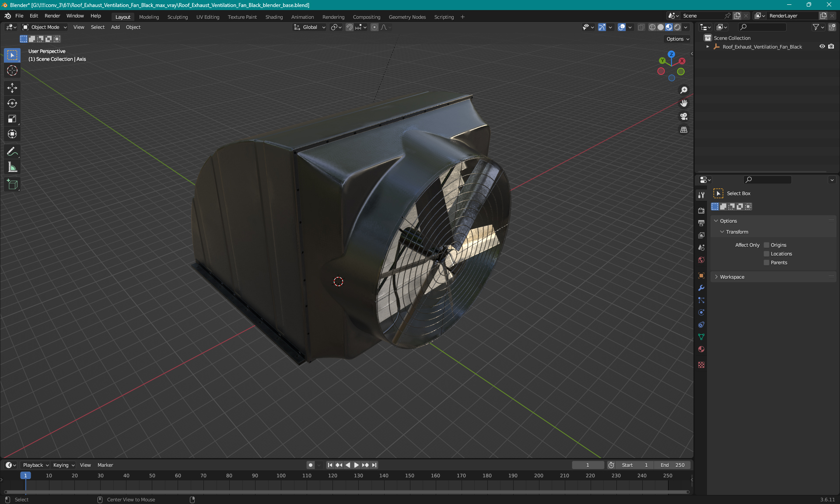
Task: Open the Modifiers wrench tab
Action: pos(701,288)
